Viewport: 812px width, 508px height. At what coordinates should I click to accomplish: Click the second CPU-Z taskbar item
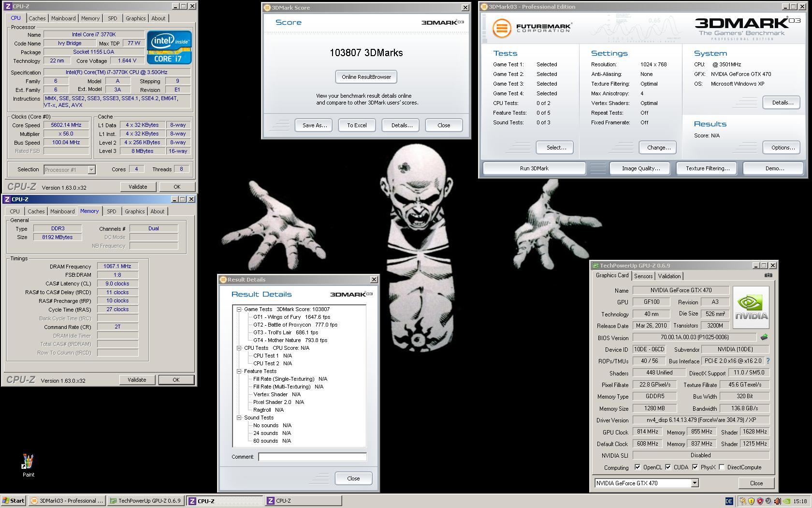tap(303, 501)
